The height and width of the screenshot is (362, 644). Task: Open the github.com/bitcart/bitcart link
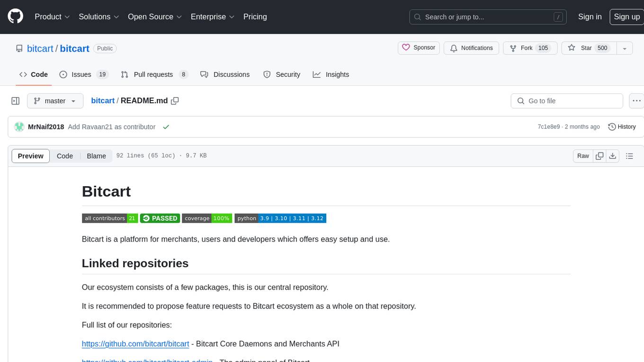(x=135, y=344)
